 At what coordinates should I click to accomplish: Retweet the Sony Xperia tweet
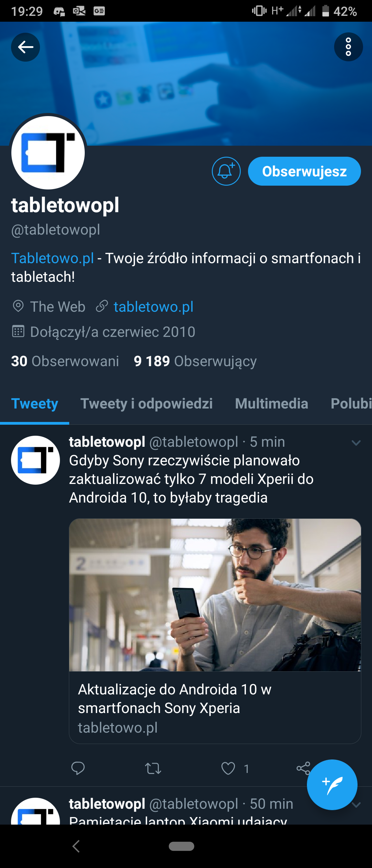(153, 768)
